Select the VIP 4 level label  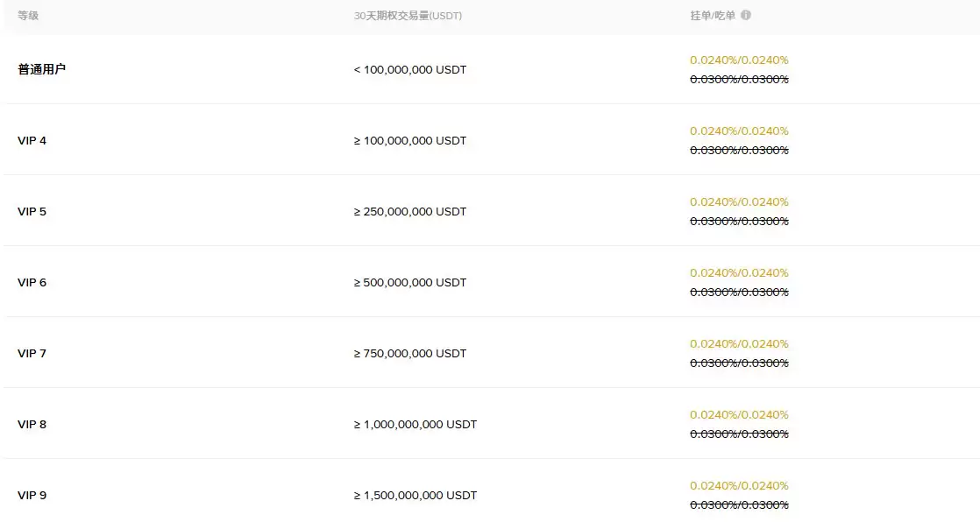click(32, 140)
